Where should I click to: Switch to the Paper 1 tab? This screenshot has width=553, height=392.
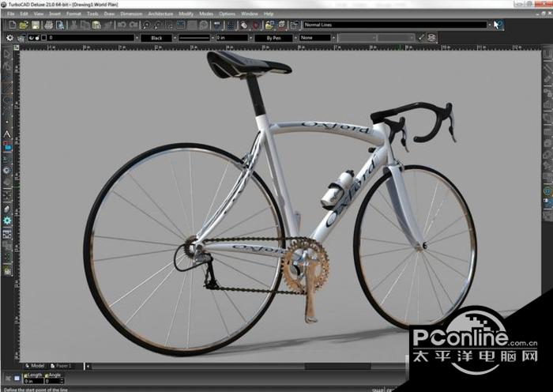[61, 366]
